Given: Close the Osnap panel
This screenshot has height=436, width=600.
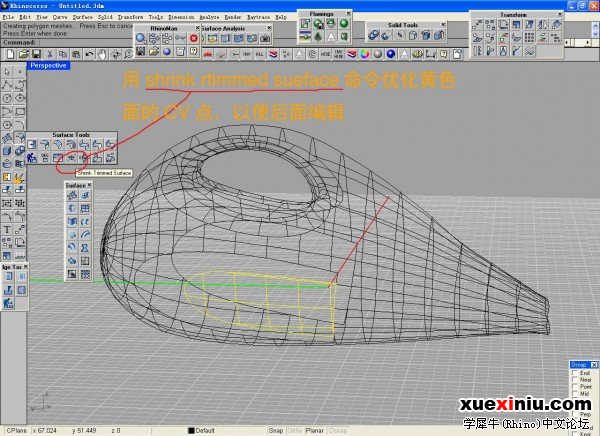Looking at the screenshot, I should point(594,364).
